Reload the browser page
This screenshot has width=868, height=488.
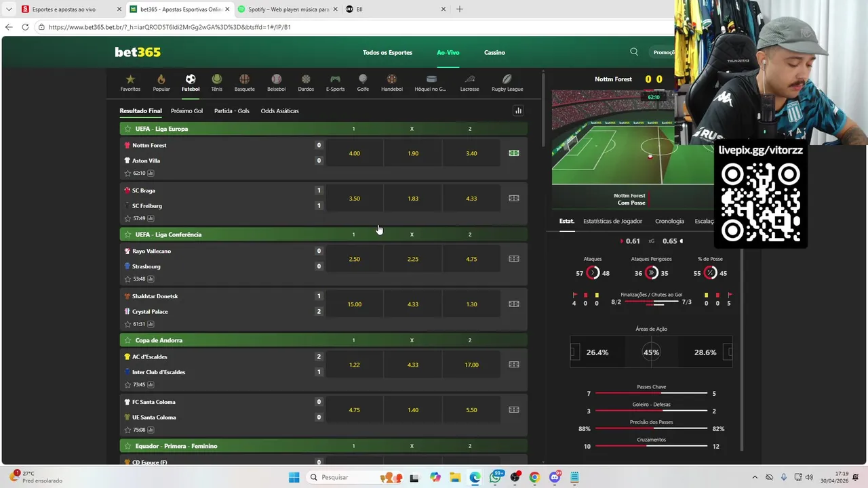(x=25, y=27)
